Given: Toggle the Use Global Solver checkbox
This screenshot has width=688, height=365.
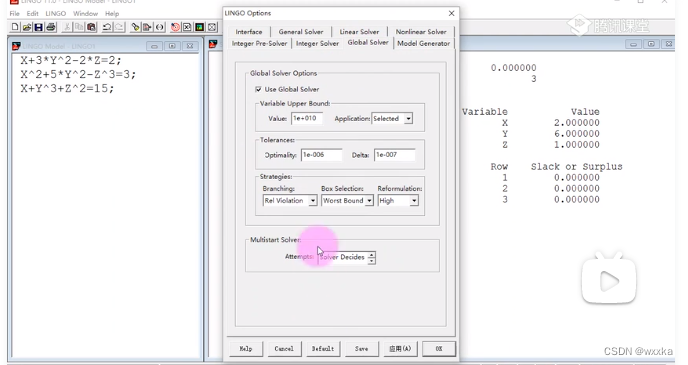Looking at the screenshot, I should point(258,89).
